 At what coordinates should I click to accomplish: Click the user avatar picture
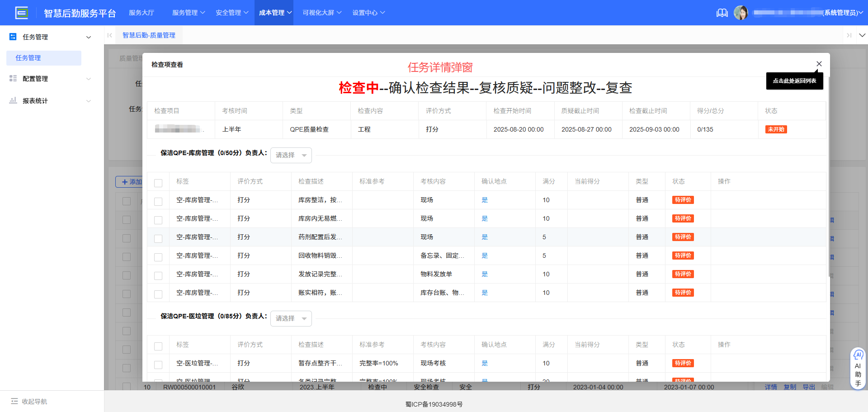pyautogui.click(x=741, y=13)
